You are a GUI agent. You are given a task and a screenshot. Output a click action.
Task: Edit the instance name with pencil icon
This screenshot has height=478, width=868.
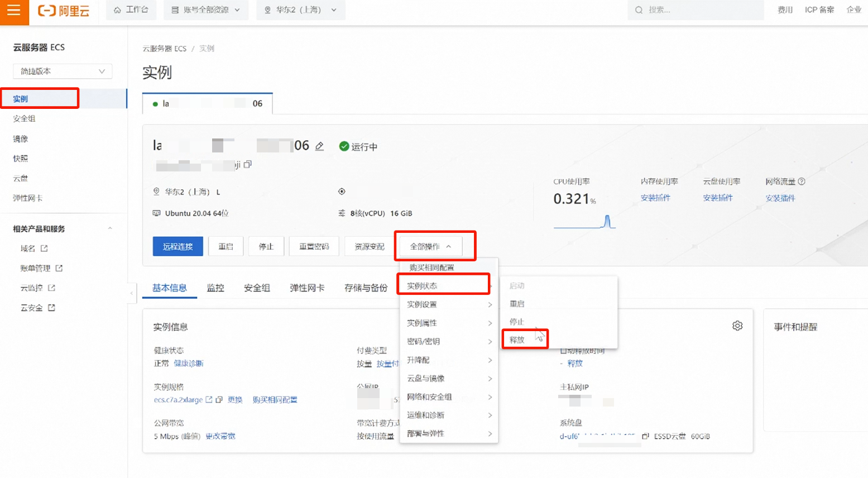coord(319,146)
